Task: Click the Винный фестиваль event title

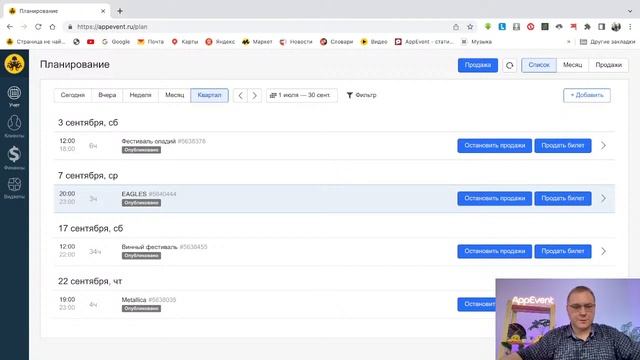Action: pos(149,247)
